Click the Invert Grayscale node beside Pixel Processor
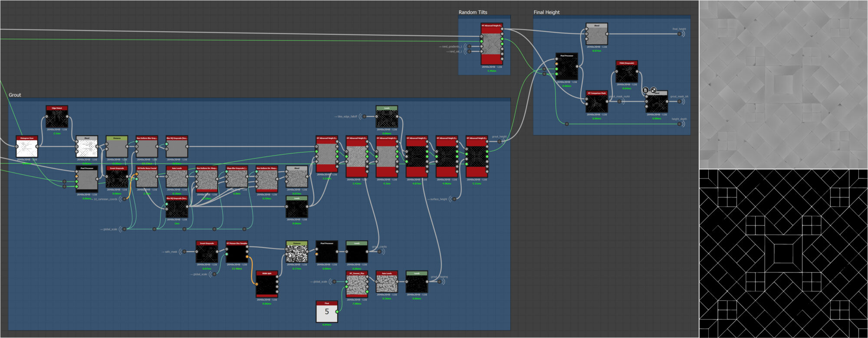The width and height of the screenshot is (868, 338). pyautogui.click(x=117, y=177)
